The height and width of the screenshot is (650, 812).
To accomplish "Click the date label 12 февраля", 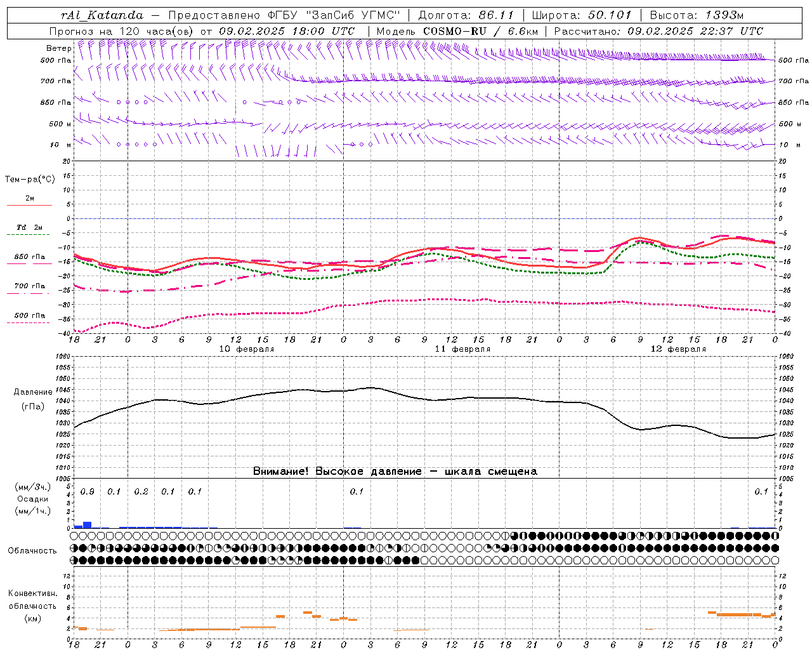I will (x=678, y=349).
